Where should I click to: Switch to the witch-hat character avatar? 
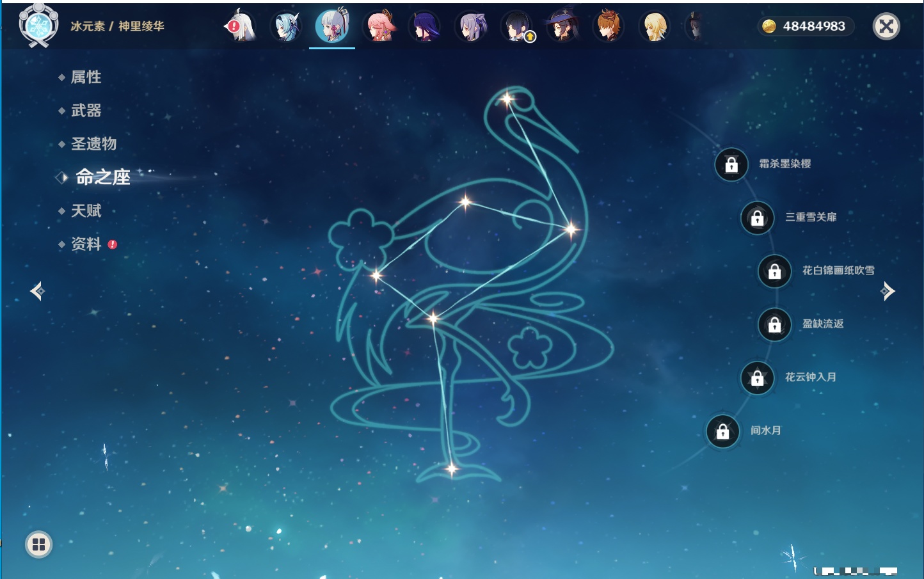tap(563, 26)
